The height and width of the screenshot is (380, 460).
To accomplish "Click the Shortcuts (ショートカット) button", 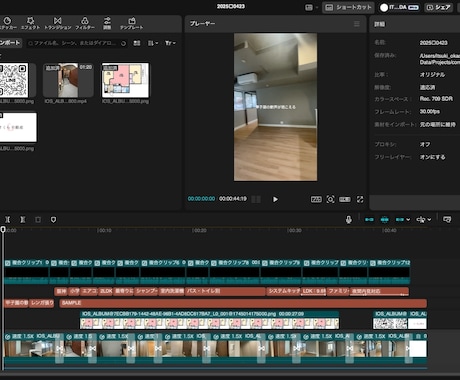I will [348, 7].
